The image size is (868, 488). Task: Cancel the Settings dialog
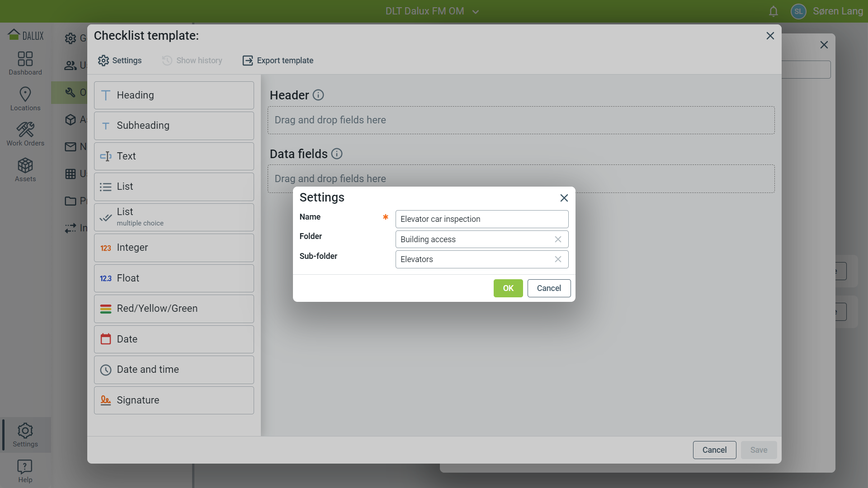(x=549, y=288)
